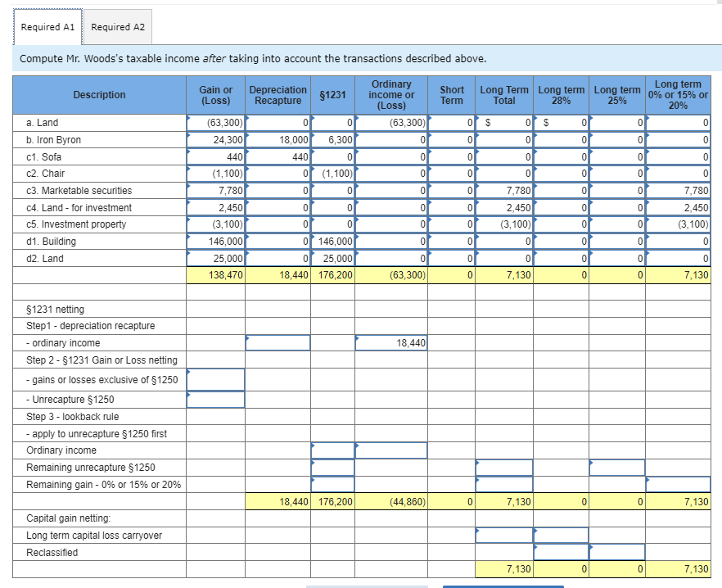722x588 pixels.
Task: Click Remaining gain Long Term Total input
Action: click(x=503, y=484)
